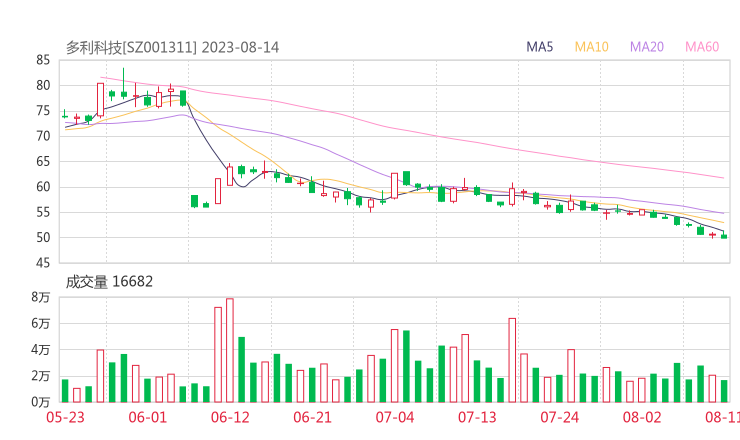Select the hollow red candlestick at 07-04
Screen dimensions: 740x440
(x=395, y=186)
